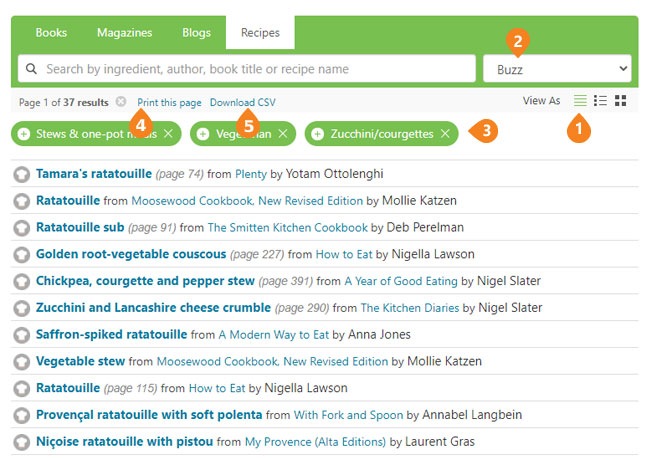Viewport: 650px width, 458px height.
Task: Click Download CSV link
Action: point(243,102)
